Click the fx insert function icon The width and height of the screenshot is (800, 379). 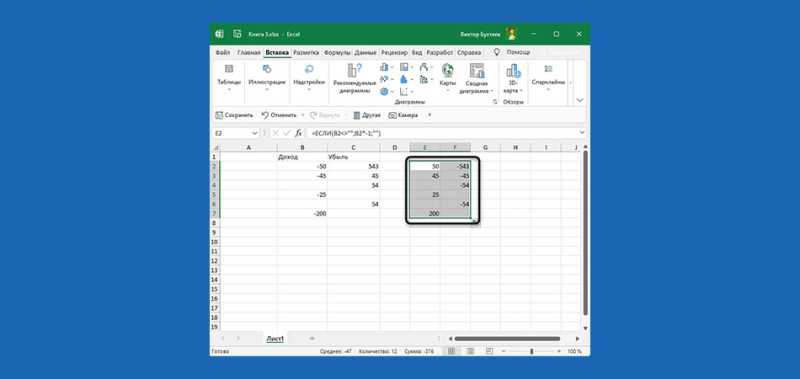coord(298,133)
